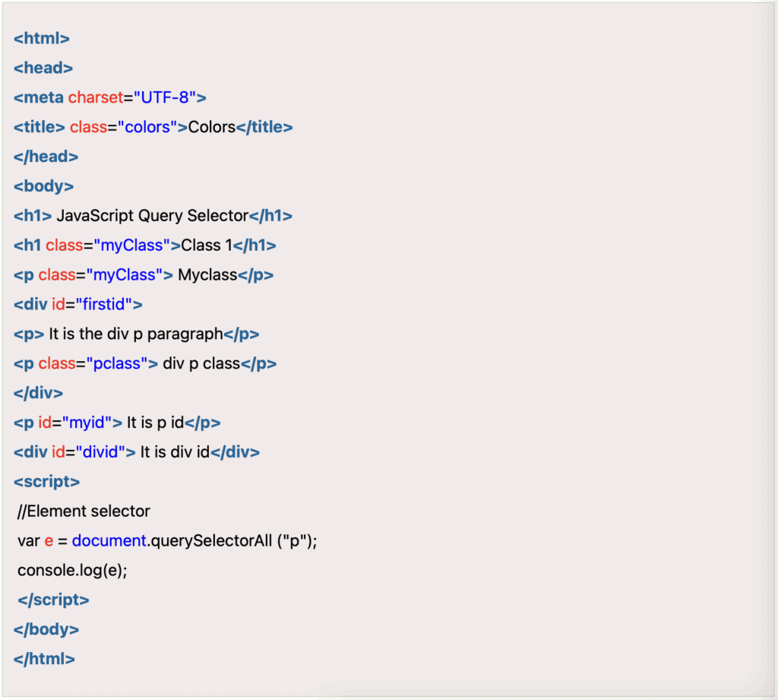
Task: Click the 'JavaScript Query Selector' heading text
Action: point(152,216)
